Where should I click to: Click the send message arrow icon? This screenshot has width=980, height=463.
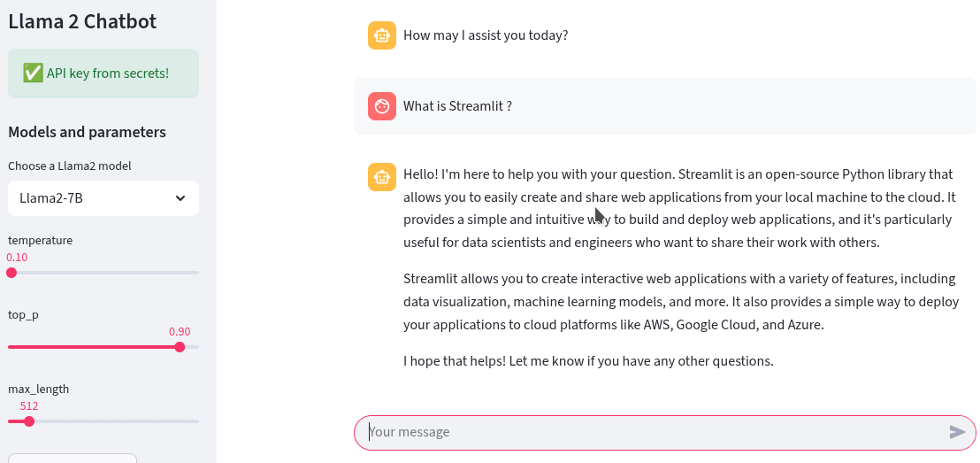point(957,432)
